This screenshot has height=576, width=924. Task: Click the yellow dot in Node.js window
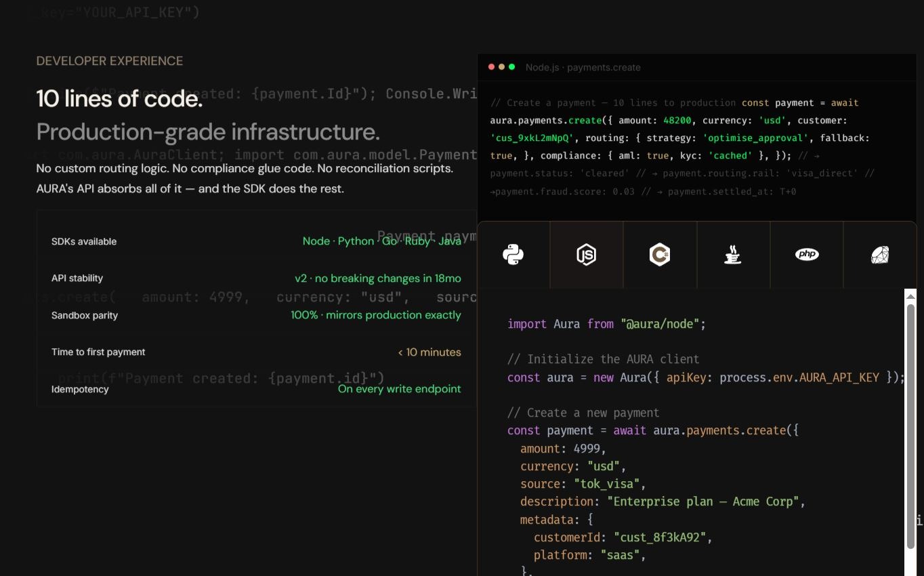point(501,67)
